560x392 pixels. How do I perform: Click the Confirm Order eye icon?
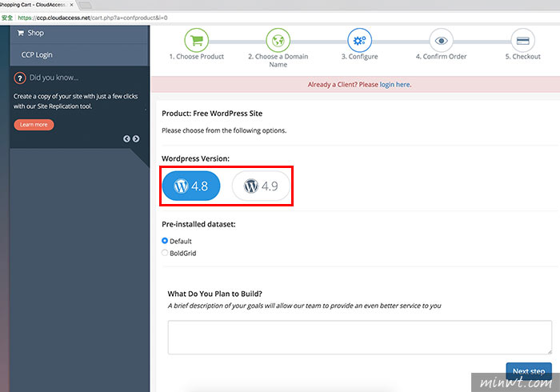[441, 40]
